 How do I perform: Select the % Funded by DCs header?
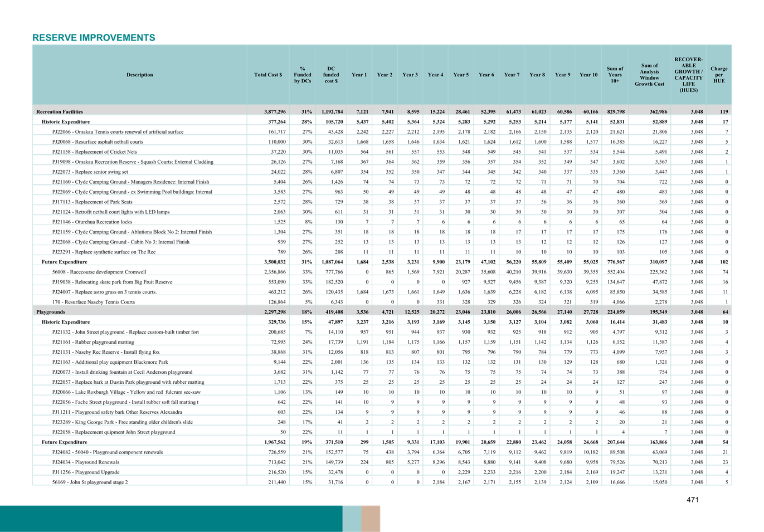tap(303, 75)
